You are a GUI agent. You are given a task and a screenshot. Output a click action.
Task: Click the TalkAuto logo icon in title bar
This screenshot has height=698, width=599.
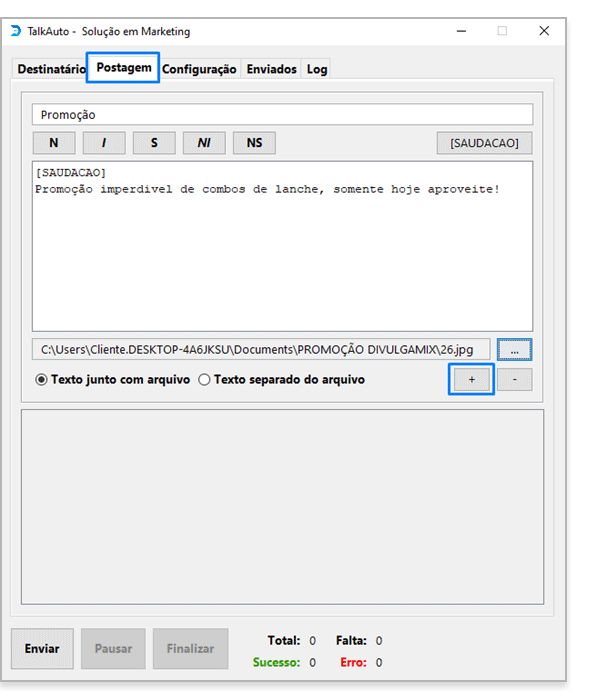(16, 31)
